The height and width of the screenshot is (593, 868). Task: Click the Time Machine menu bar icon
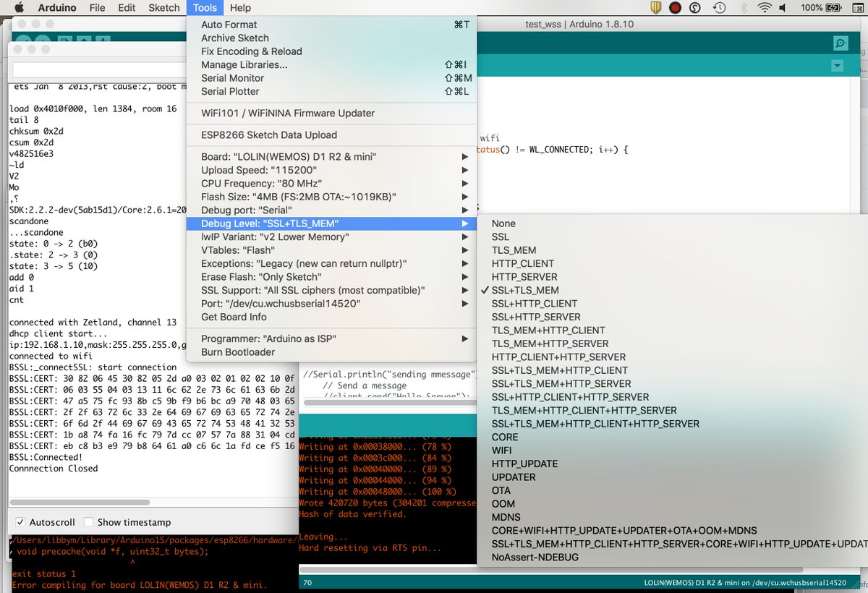pyautogui.click(x=719, y=8)
